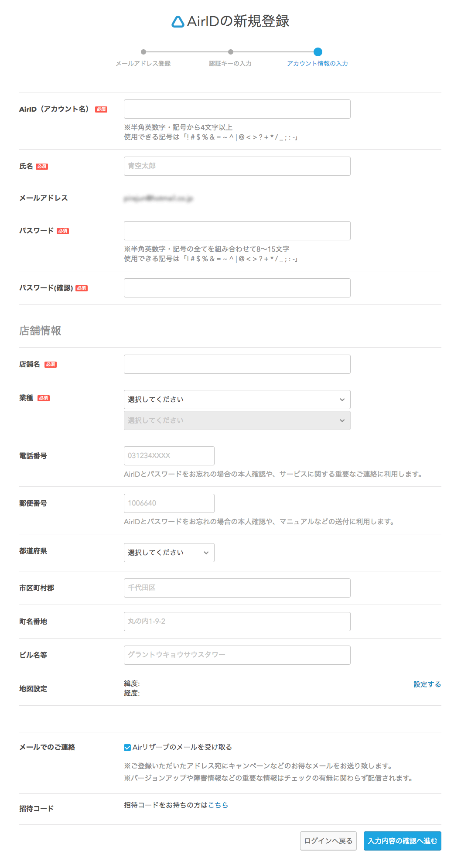Click the パスワード(確認) confirmation field
This screenshot has height=868, width=461.
pyautogui.click(x=237, y=288)
